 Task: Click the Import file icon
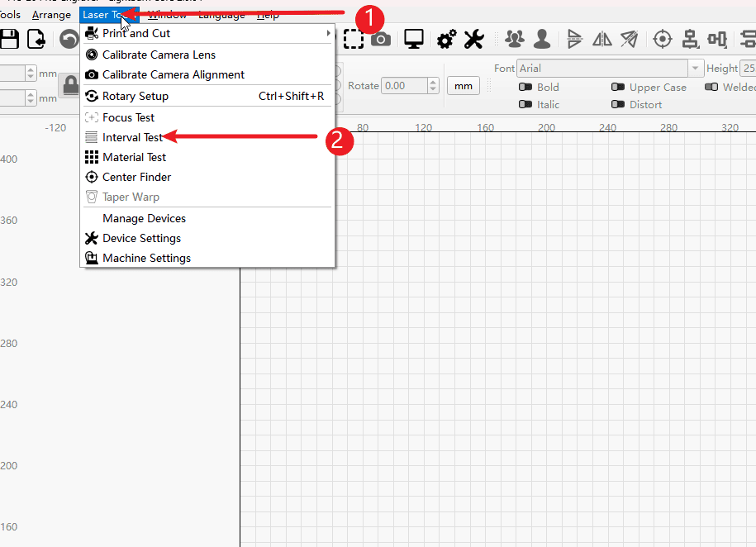pos(36,39)
